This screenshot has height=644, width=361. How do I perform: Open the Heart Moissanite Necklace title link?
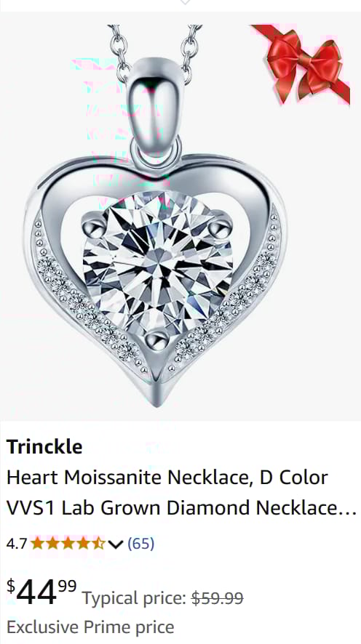[181, 492]
